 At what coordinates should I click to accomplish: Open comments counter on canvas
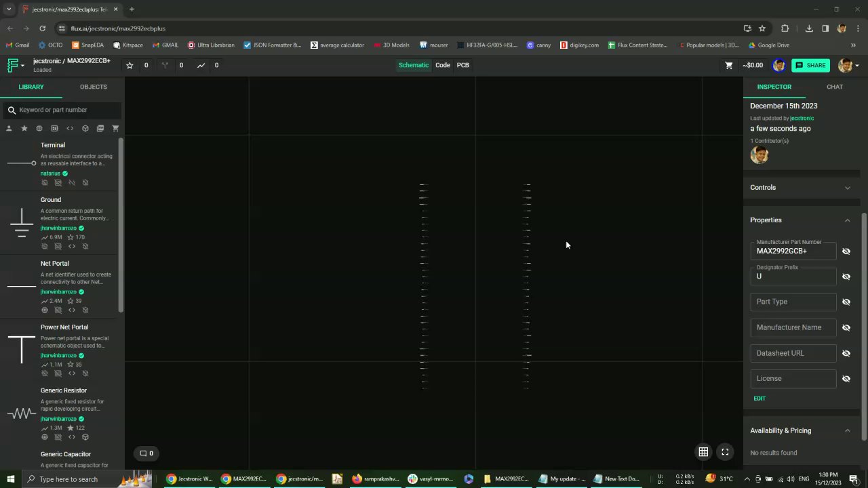(146, 453)
